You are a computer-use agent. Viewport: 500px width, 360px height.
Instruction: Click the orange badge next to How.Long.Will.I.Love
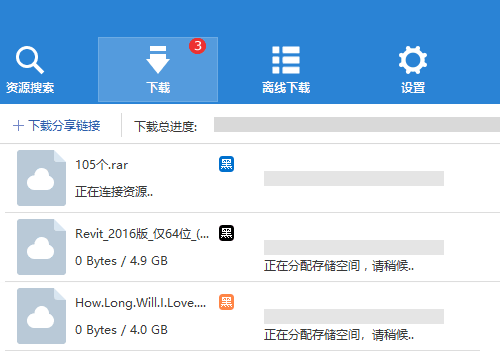coord(226,302)
